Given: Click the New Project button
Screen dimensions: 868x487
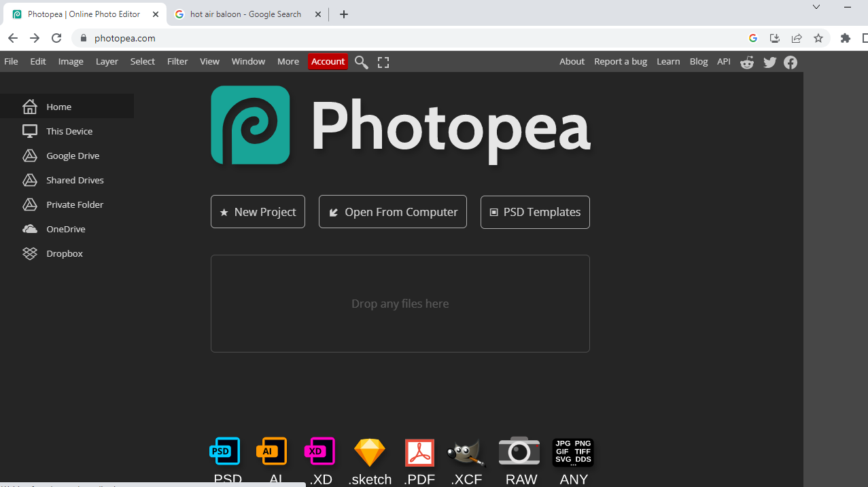Looking at the screenshot, I should tap(258, 212).
